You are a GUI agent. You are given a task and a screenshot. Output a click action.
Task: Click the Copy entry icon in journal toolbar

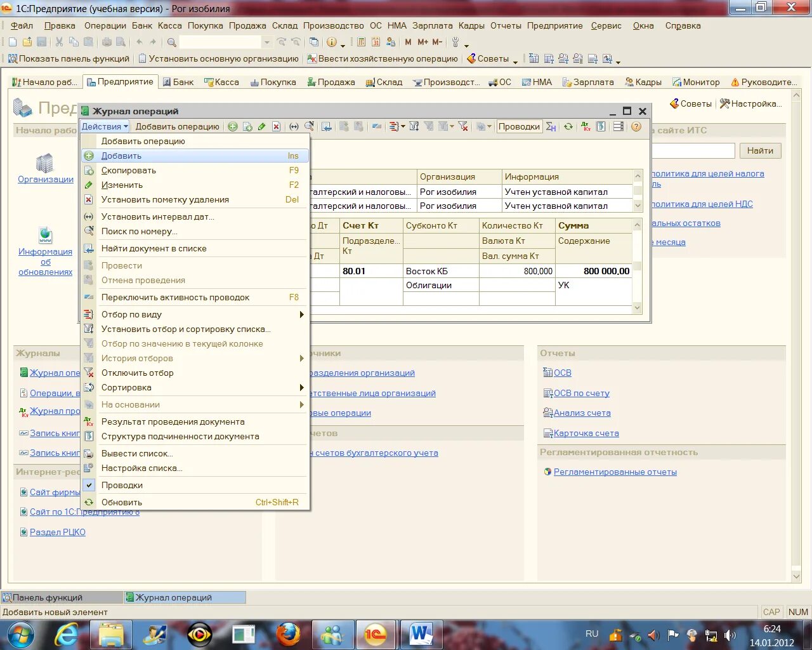click(x=247, y=126)
